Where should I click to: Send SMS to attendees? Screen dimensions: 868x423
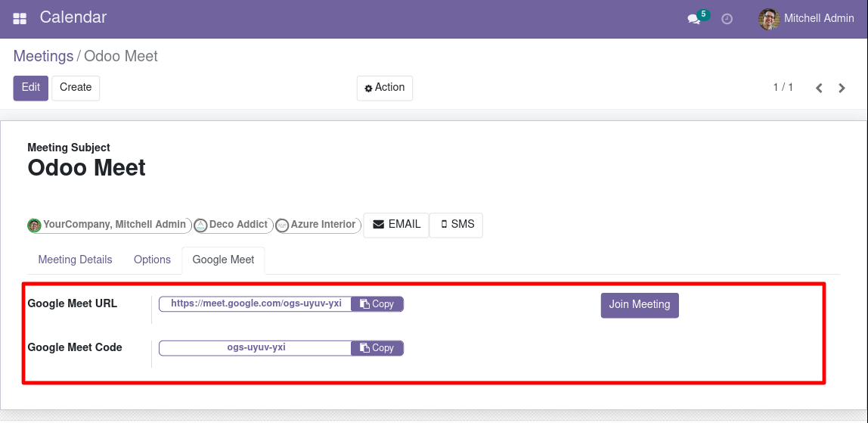click(456, 225)
